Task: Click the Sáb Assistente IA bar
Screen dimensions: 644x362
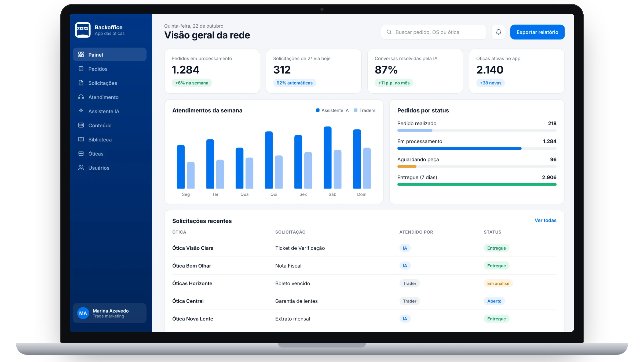Action: pyautogui.click(x=327, y=157)
